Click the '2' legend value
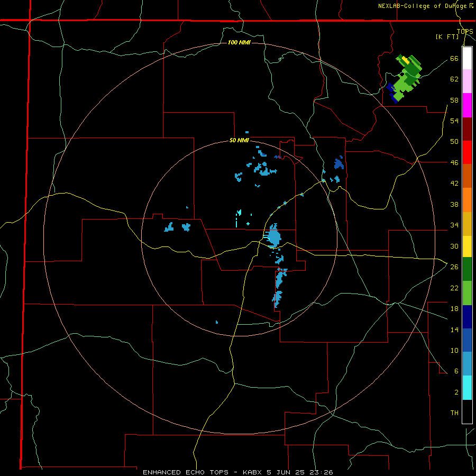This screenshot has height=476, width=476. click(456, 392)
